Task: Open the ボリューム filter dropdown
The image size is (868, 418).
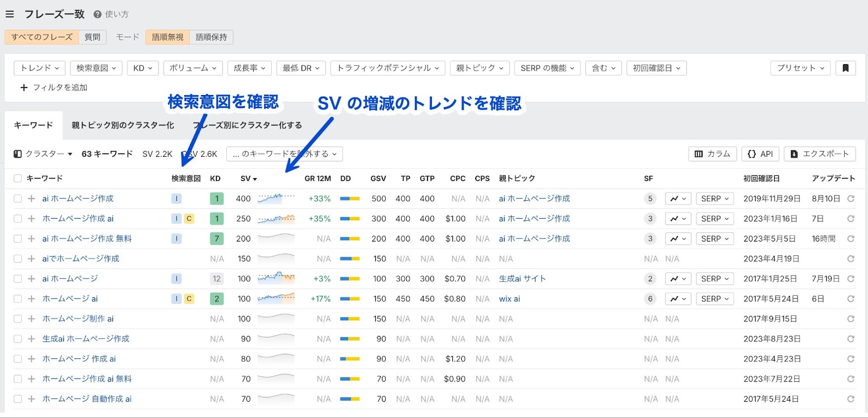Action: pos(193,68)
